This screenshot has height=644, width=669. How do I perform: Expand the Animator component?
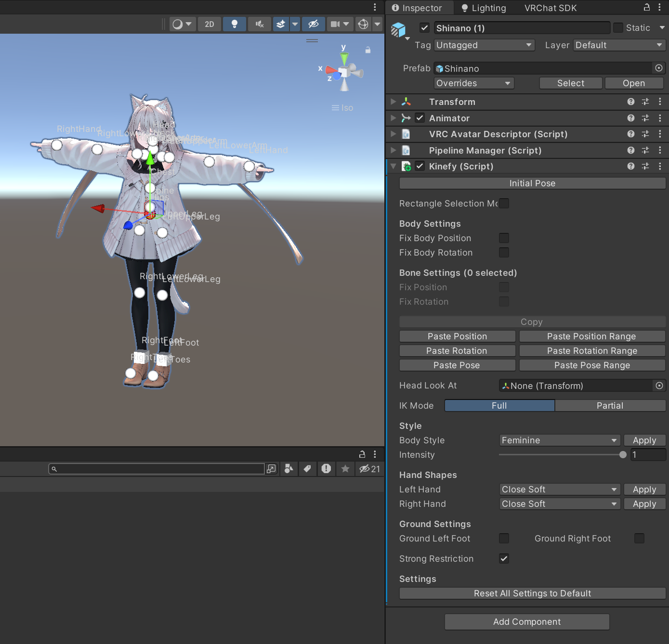(x=394, y=118)
